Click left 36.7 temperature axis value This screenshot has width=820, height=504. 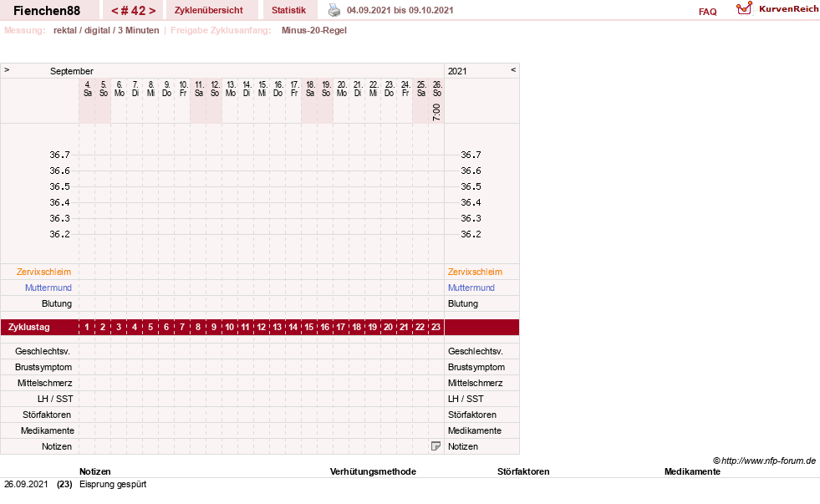(x=59, y=155)
